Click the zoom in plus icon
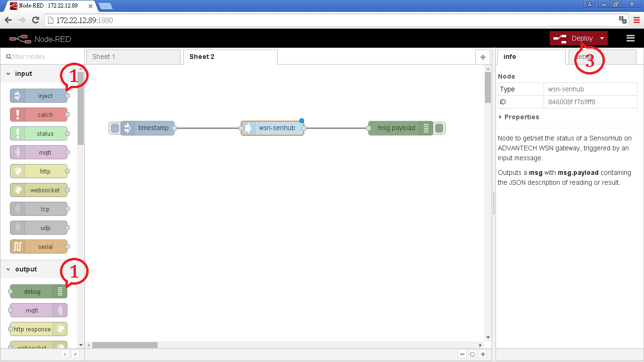 [x=483, y=354]
